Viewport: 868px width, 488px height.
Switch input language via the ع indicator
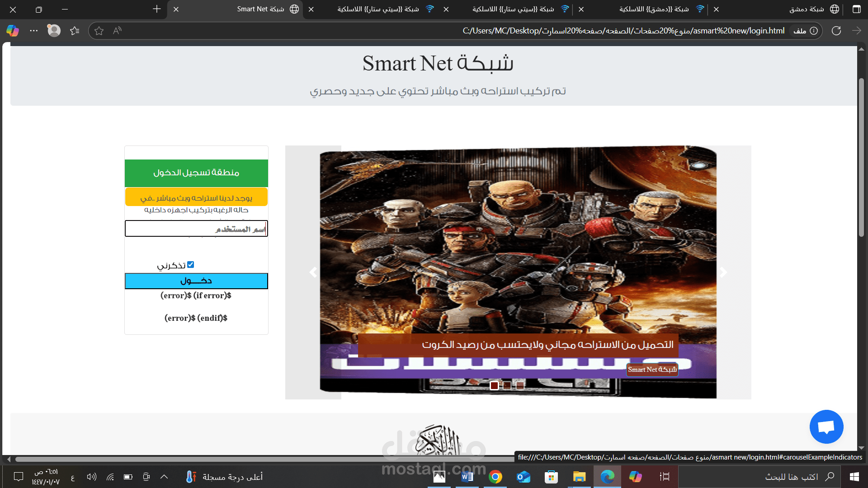73,477
